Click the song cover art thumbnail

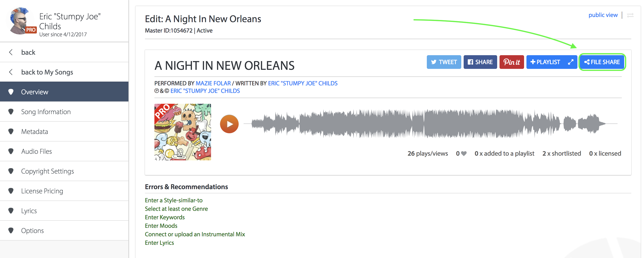(x=182, y=132)
